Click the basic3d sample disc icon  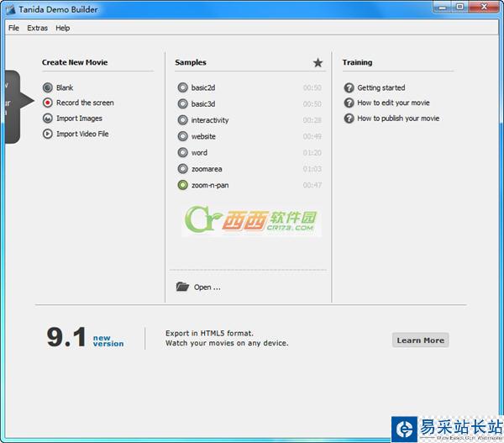pos(182,103)
